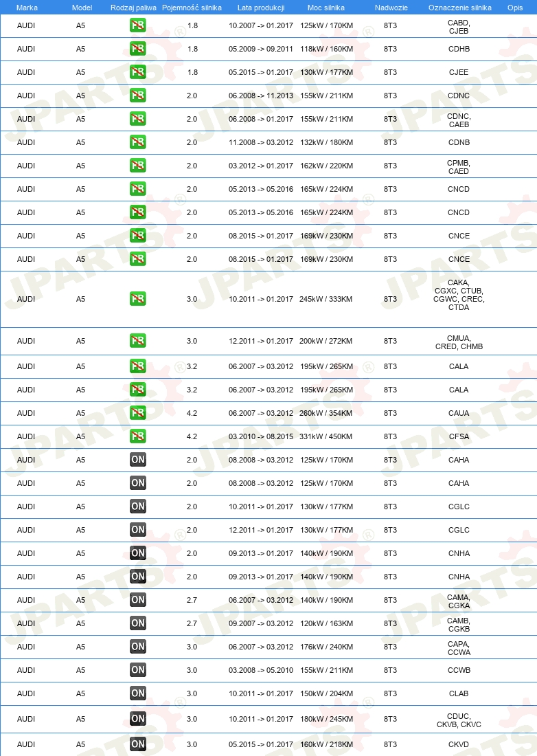
Task: Click petrol icon in row ending 11.2013
Action: [138, 96]
